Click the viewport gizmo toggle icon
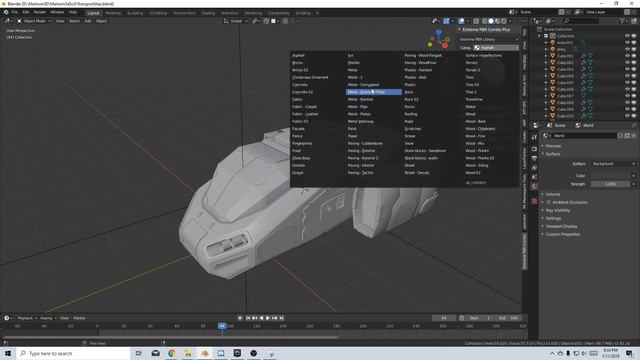Viewport: 640px width, 360px height. coord(447,21)
